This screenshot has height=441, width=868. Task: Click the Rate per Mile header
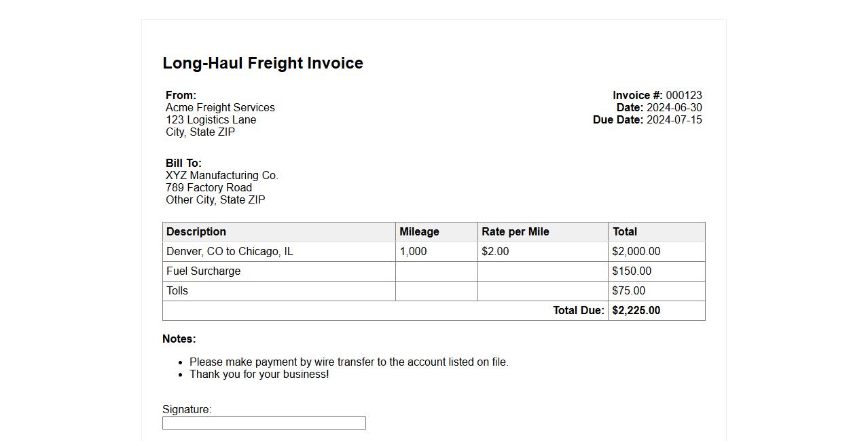(516, 232)
